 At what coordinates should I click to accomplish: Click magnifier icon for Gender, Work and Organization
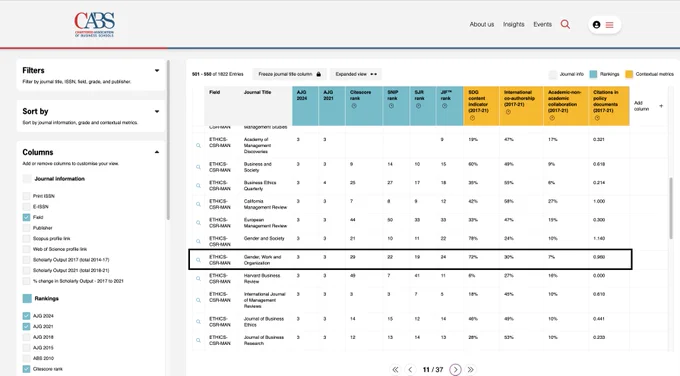(x=198, y=260)
